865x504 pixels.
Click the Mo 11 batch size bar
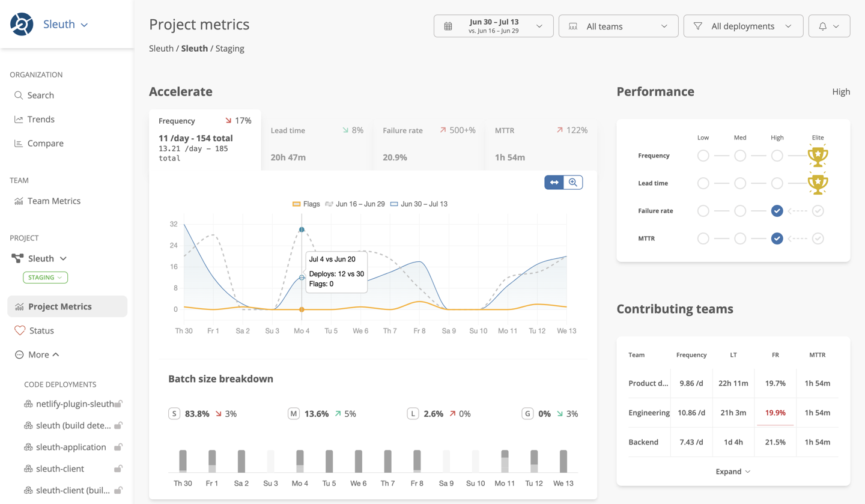505,461
